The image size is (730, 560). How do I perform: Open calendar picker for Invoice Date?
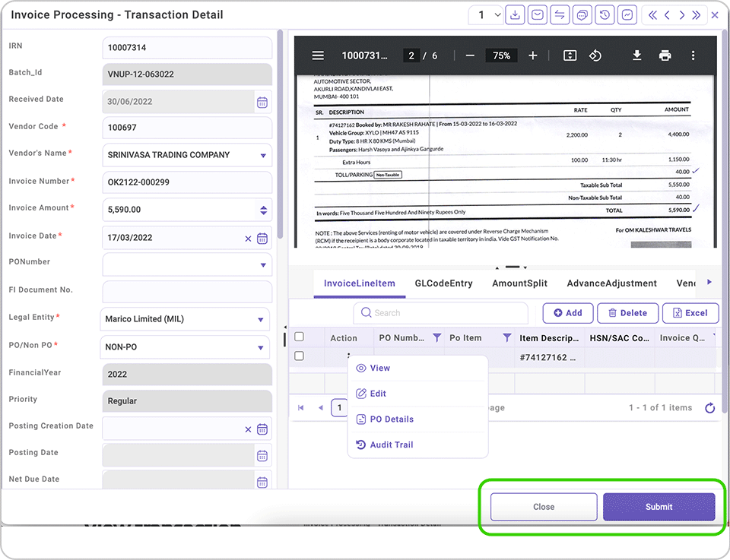262,239
